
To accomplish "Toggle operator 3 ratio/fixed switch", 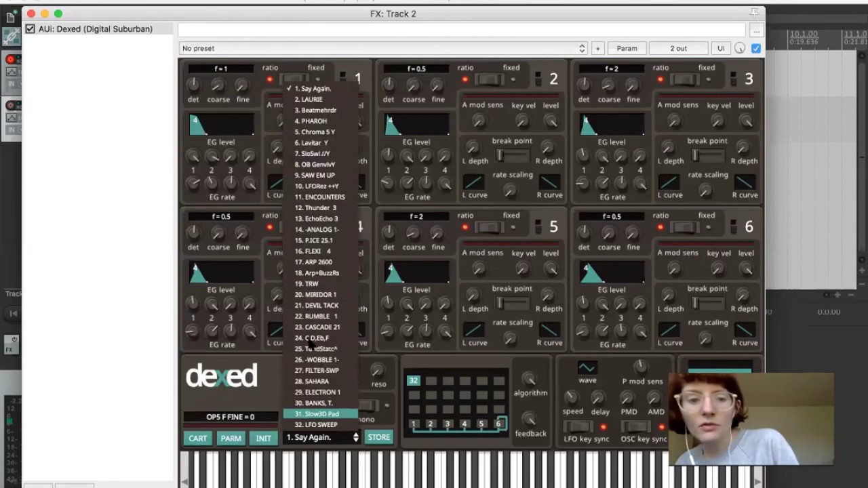I will pyautogui.click(x=684, y=80).
